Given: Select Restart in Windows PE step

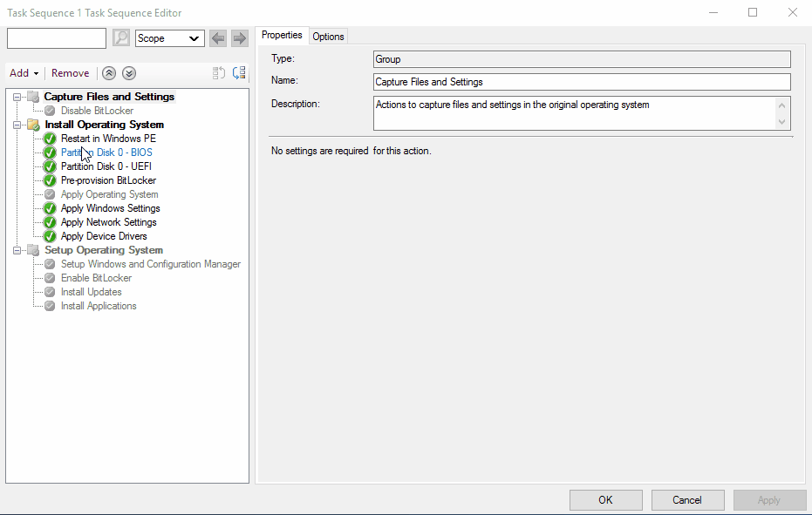Looking at the screenshot, I should coord(108,139).
